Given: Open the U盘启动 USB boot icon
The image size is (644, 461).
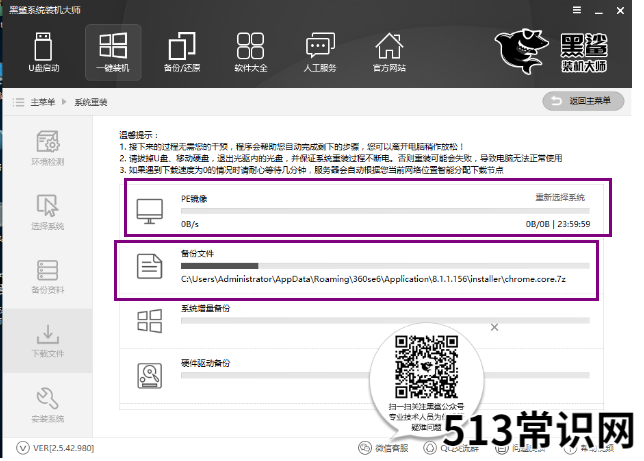Looking at the screenshot, I should pos(43,46).
